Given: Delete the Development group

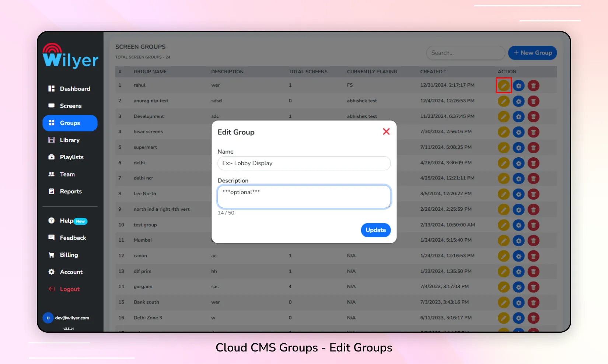Looking at the screenshot, I should click(533, 117).
